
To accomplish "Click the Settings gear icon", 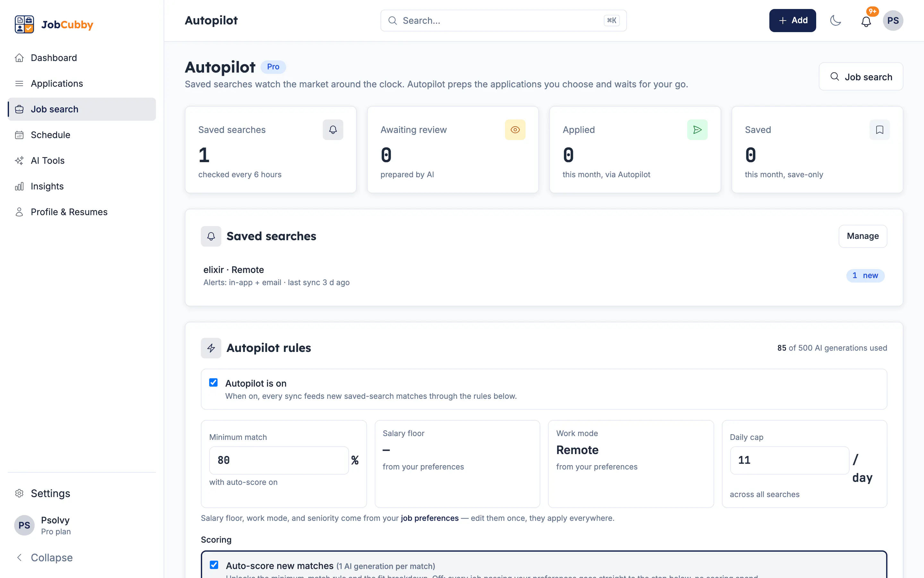I will click(19, 493).
